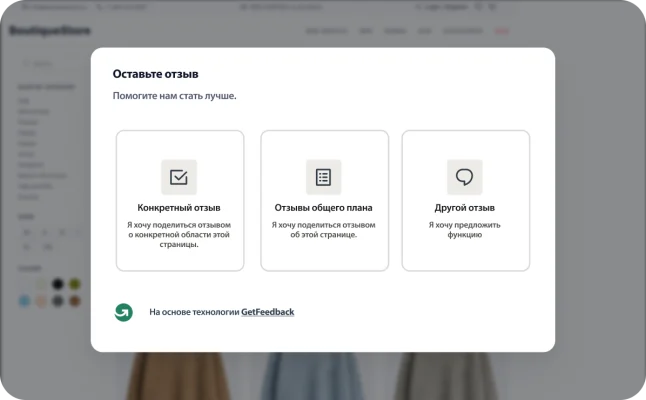Pick the olive green swatch in background page
The height and width of the screenshot is (400, 646).
(x=75, y=284)
